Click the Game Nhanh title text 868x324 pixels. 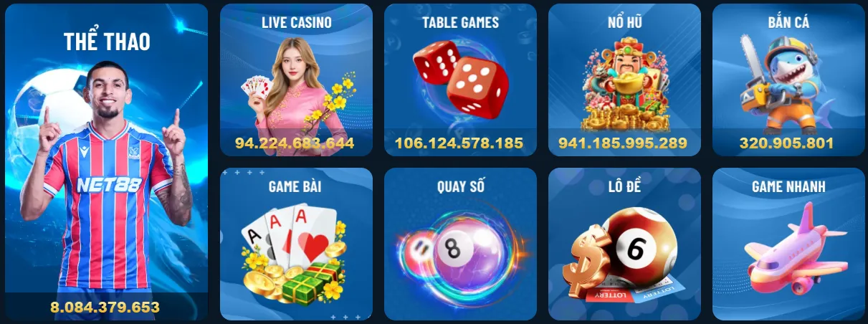coord(788,186)
